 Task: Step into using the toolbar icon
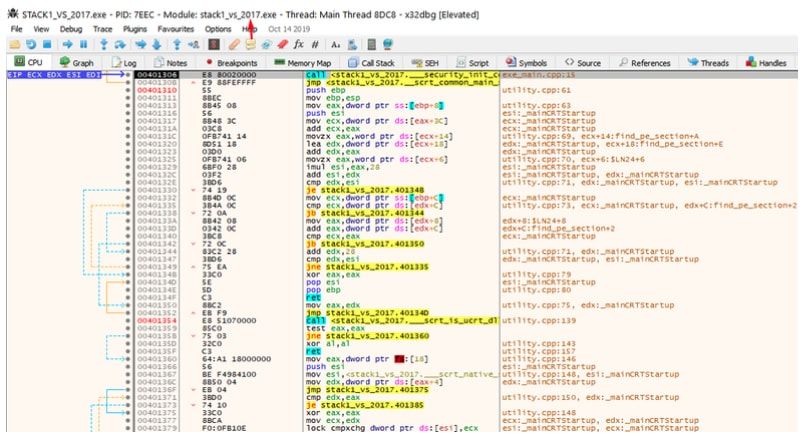104,45
